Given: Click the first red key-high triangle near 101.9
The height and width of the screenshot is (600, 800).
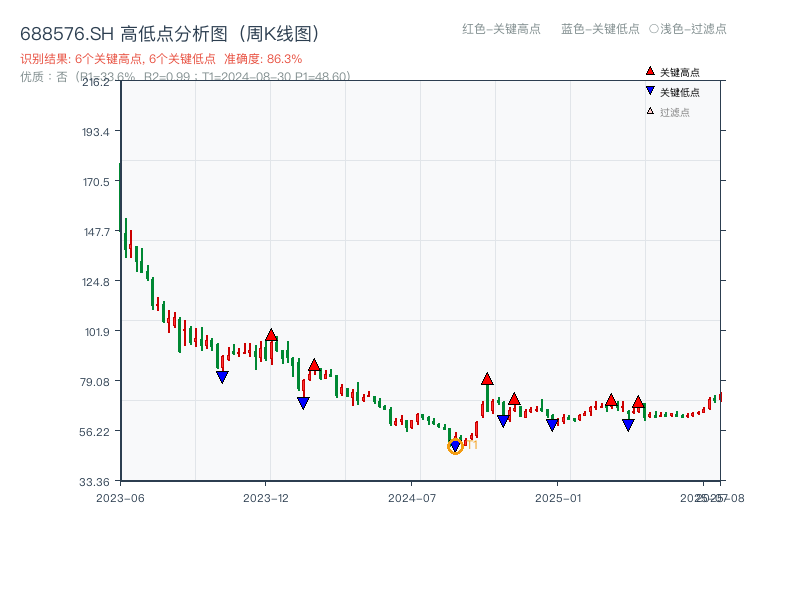Looking at the screenshot, I should pyautogui.click(x=271, y=335).
